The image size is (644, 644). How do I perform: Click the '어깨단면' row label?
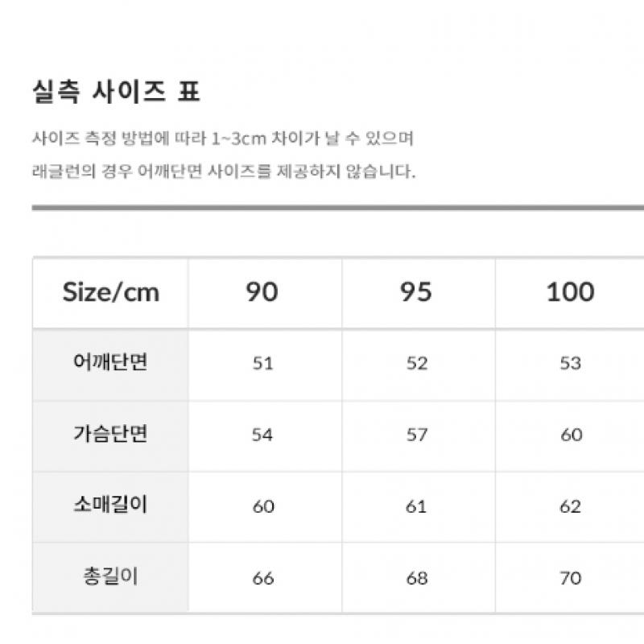tap(110, 363)
